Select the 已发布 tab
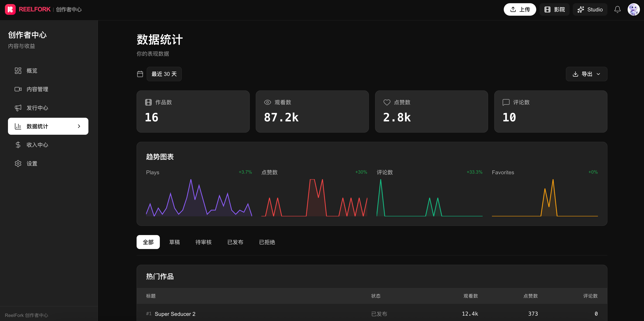This screenshot has width=644, height=321. [235, 242]
